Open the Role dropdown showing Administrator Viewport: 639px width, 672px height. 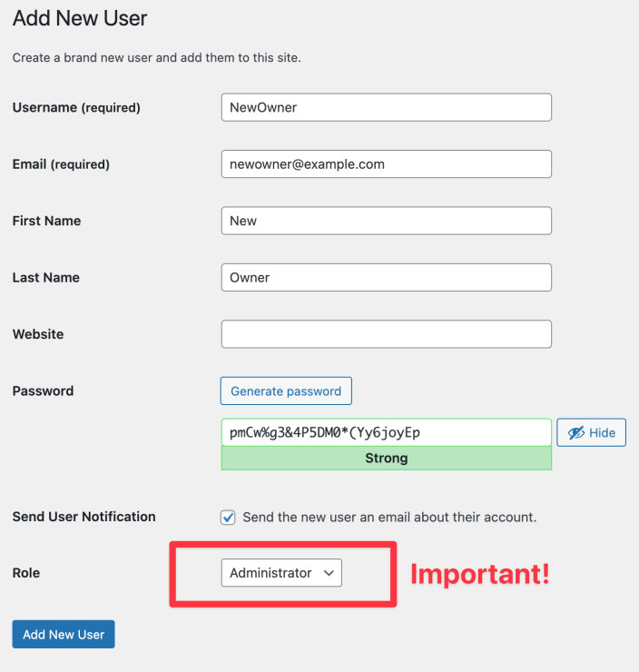point(281,573)
